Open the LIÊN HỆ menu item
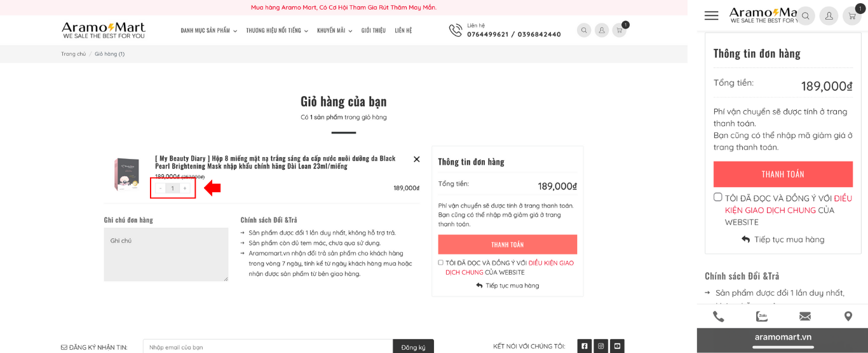868x353 pixels. click(403, 31)
